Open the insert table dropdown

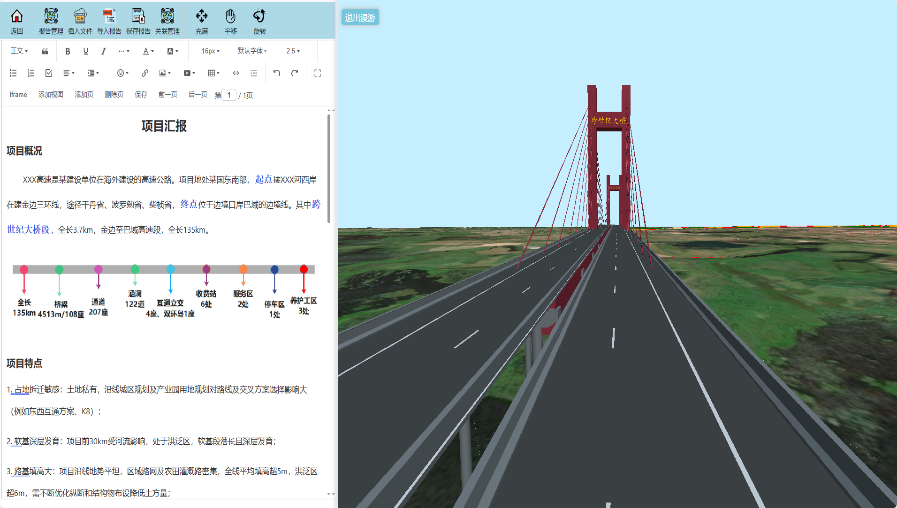tap(213, 73)
